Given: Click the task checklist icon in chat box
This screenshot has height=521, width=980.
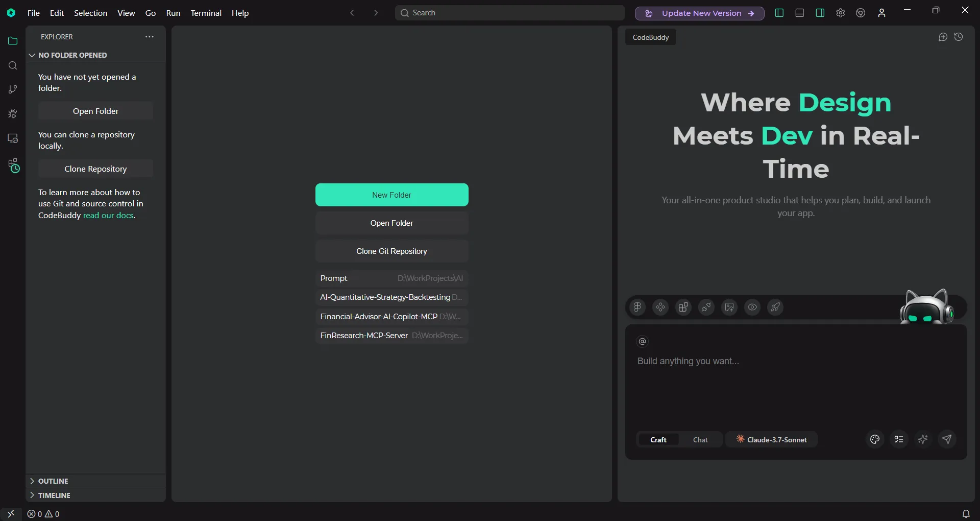Looking at the screenshot, I should point(899,439).
